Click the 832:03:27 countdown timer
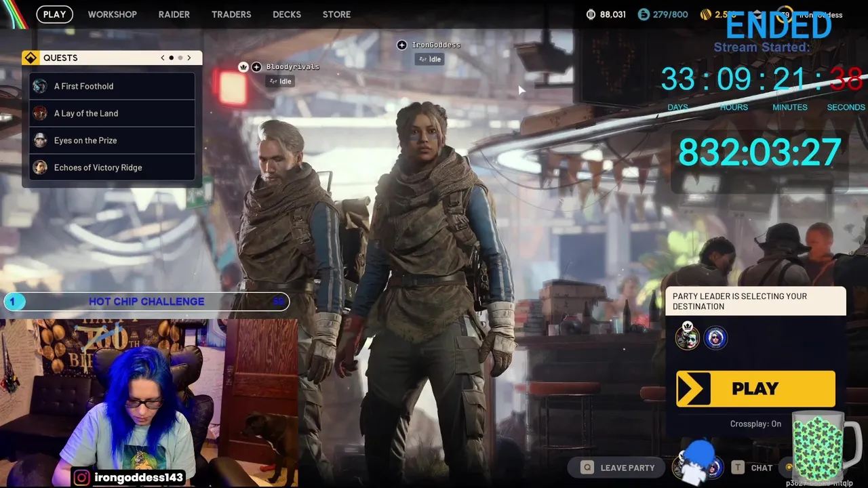 click(x=759, y=152)
